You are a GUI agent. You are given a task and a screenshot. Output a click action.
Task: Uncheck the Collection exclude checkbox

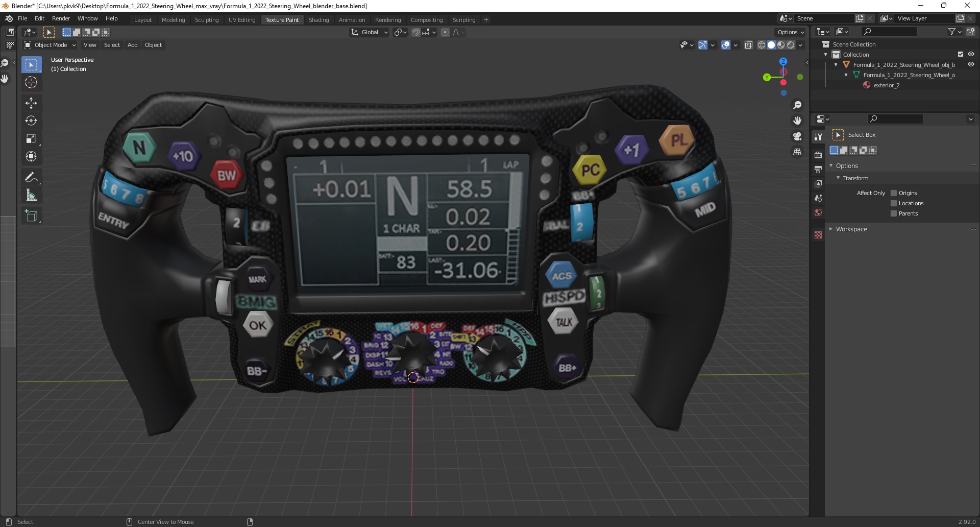click(961, 54)
